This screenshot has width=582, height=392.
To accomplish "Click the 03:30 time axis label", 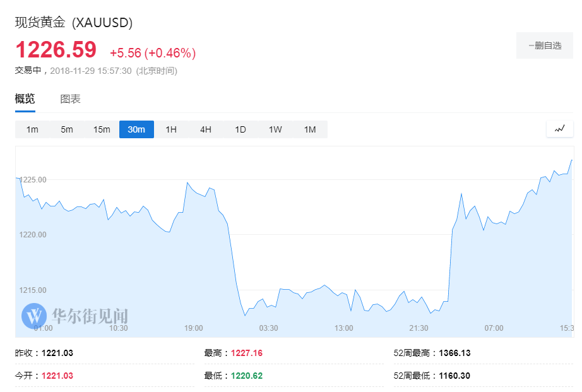I will (x=269, y=328).
